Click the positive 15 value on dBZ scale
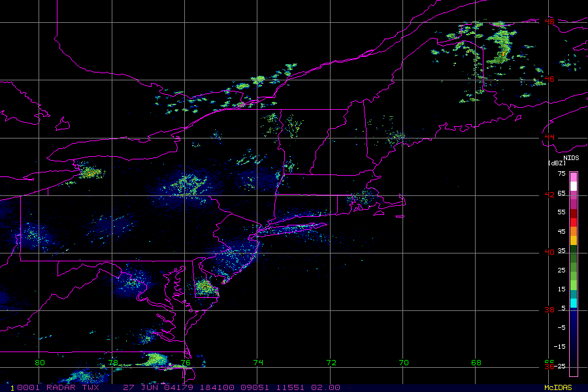The image size is (588, 392). pyautogui.click(x=561, y=289)
